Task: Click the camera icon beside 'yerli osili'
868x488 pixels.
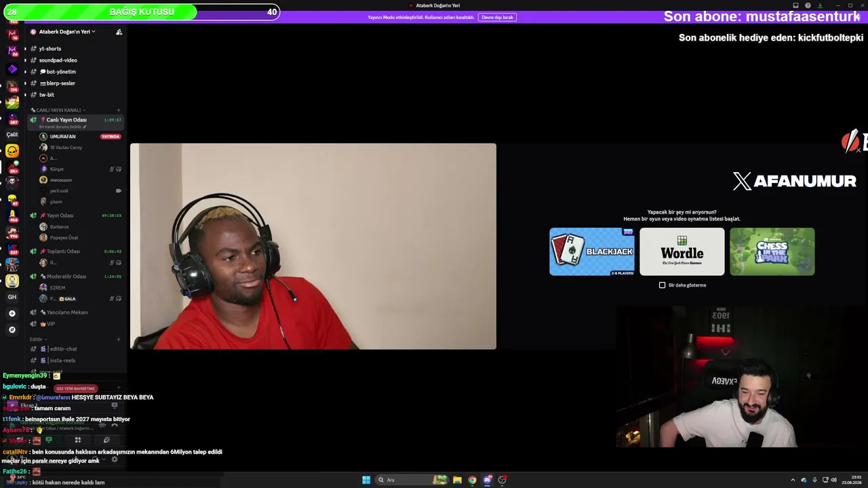Action: (119, 190)
